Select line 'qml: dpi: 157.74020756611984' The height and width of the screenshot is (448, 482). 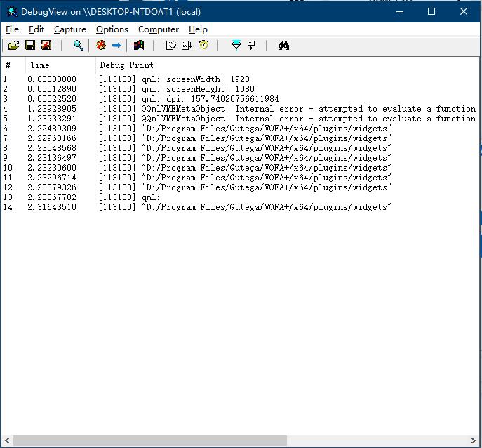coord(210,99)
